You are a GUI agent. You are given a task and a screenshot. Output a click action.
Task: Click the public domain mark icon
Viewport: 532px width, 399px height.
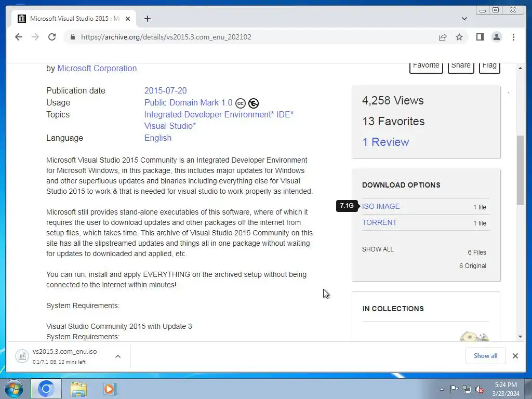tap(254, 103)
